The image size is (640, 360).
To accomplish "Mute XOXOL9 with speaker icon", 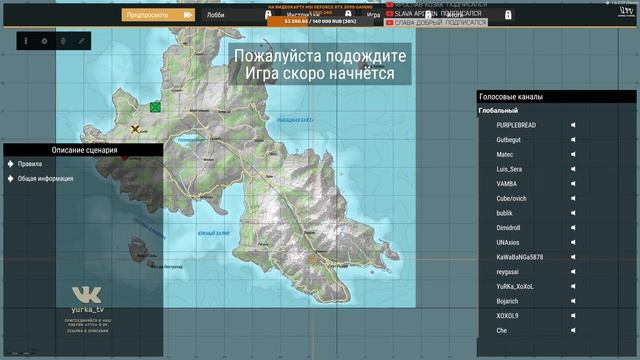I will tap(573, 316).
